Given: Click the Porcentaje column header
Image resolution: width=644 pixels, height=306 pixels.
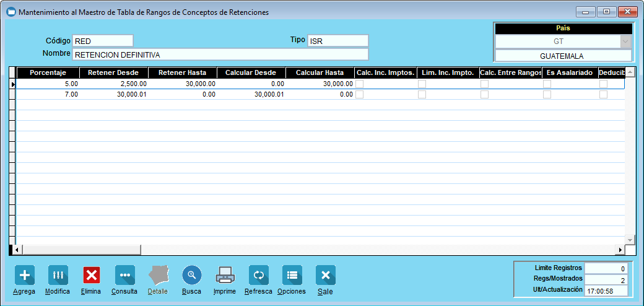Looking at the screenshot, I should [48, 72].
